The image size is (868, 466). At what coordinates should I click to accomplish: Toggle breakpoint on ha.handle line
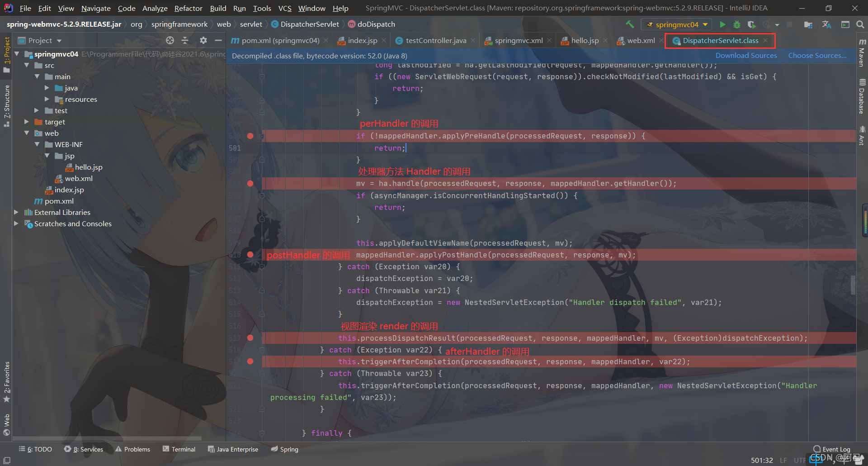click(250, 183)
